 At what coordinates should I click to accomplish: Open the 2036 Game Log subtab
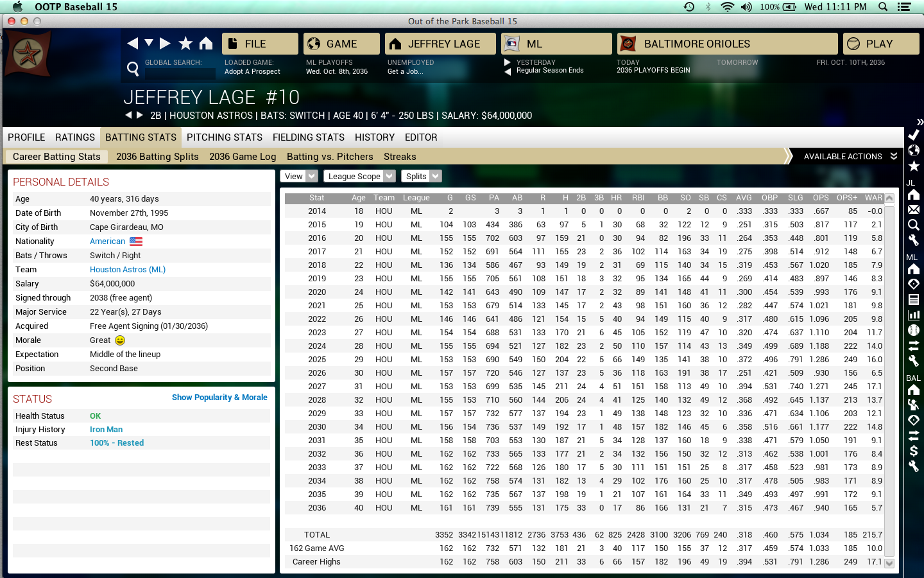(x=243, y=157)
